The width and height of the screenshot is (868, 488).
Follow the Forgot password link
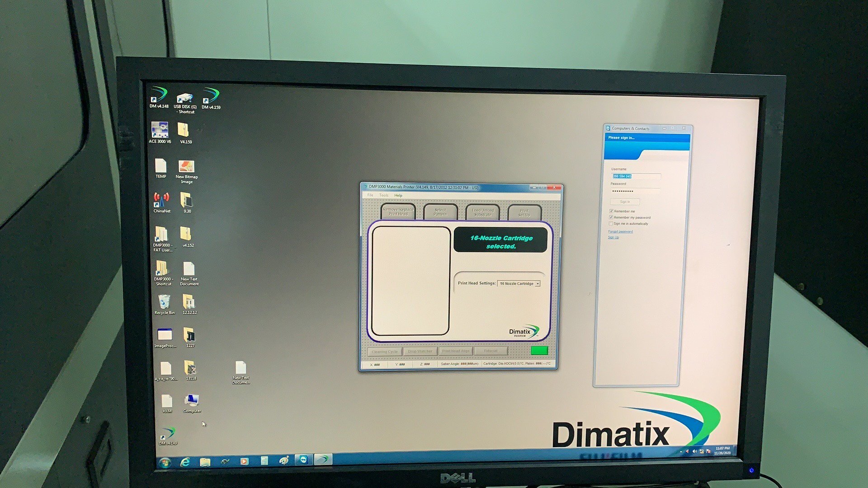(x=620, y=231)
